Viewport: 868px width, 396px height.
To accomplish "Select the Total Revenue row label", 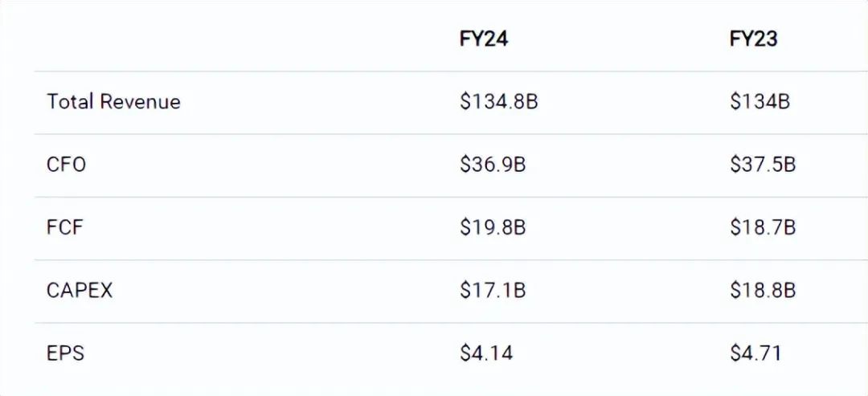I will coord(113,102).
